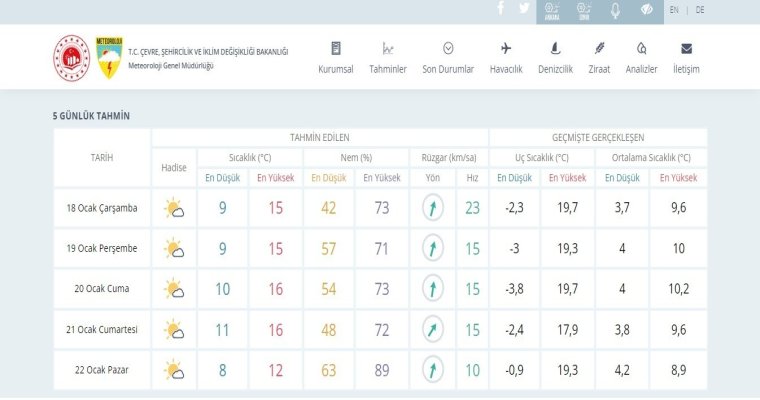The width and height of the screenshot is (760, 400).
Task: Open the Twitter bird icon
Action: tap(524, 8)
